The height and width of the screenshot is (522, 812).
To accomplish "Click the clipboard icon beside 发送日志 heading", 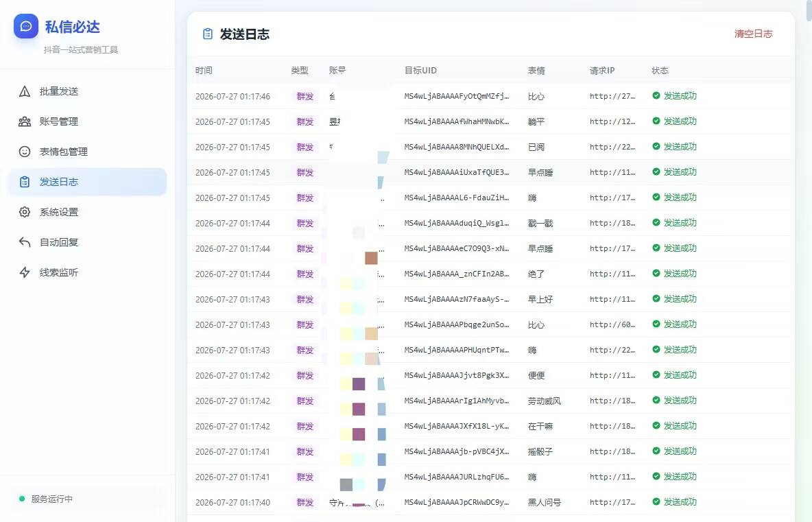I will point(208,34).
